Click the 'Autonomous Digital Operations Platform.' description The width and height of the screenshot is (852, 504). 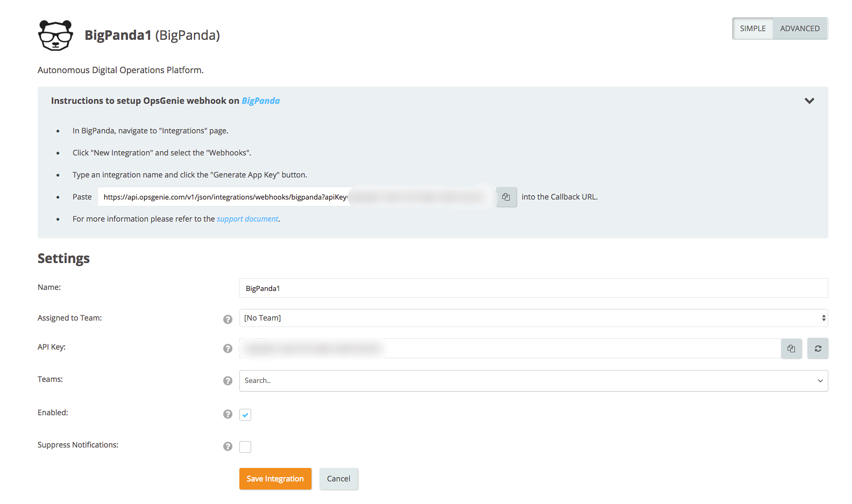tap(120, 70)
